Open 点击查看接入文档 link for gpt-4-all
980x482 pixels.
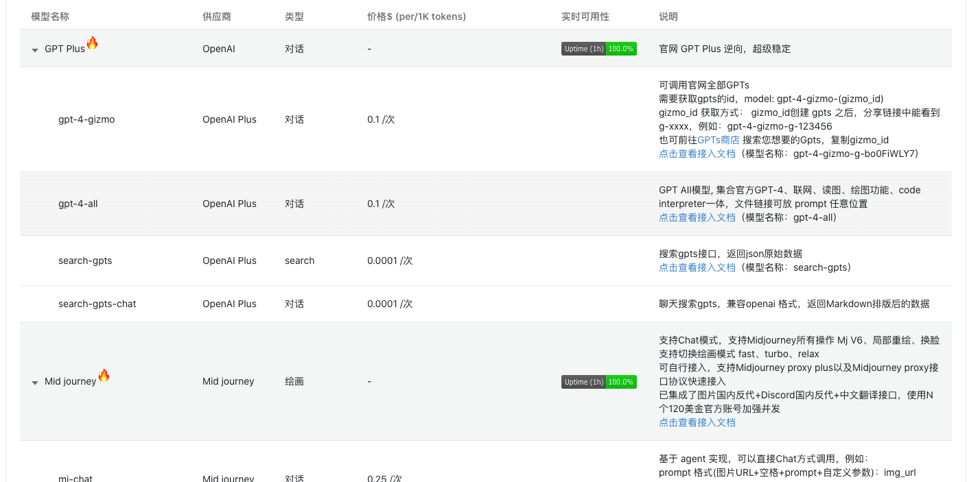pos(697,217)
